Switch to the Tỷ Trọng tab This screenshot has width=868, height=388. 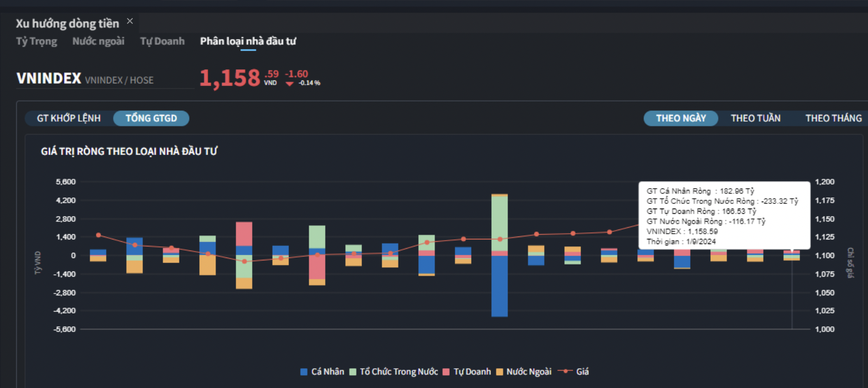tap(36, 41)
